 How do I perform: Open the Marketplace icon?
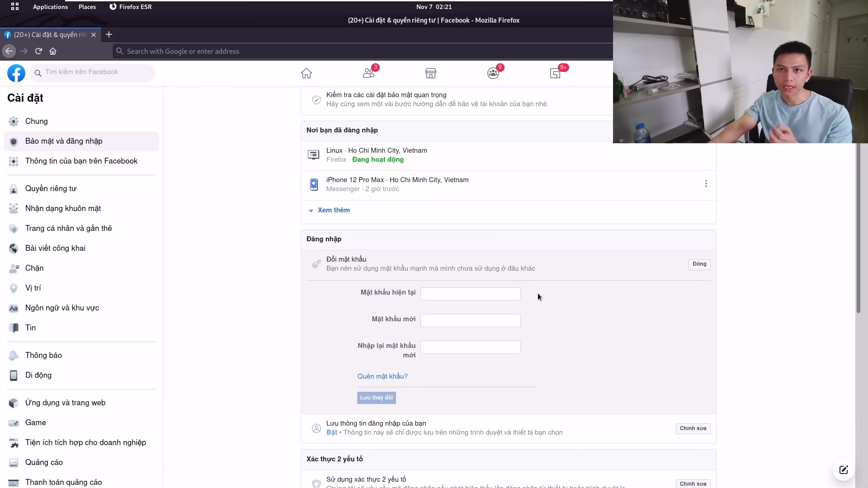430,73
